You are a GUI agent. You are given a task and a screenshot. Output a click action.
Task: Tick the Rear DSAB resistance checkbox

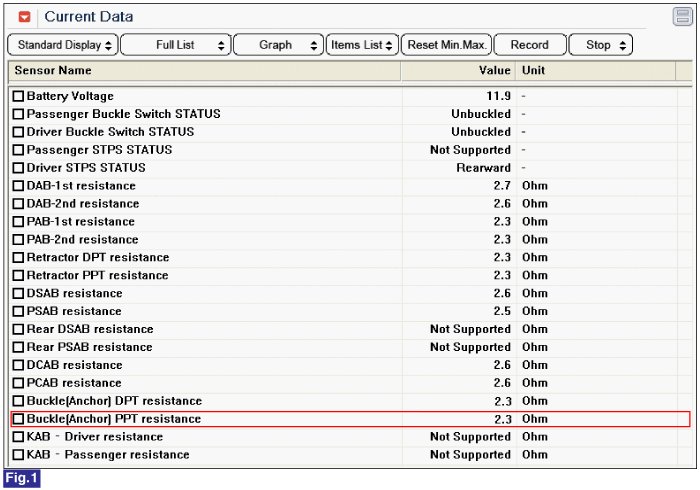coord(18,329)
